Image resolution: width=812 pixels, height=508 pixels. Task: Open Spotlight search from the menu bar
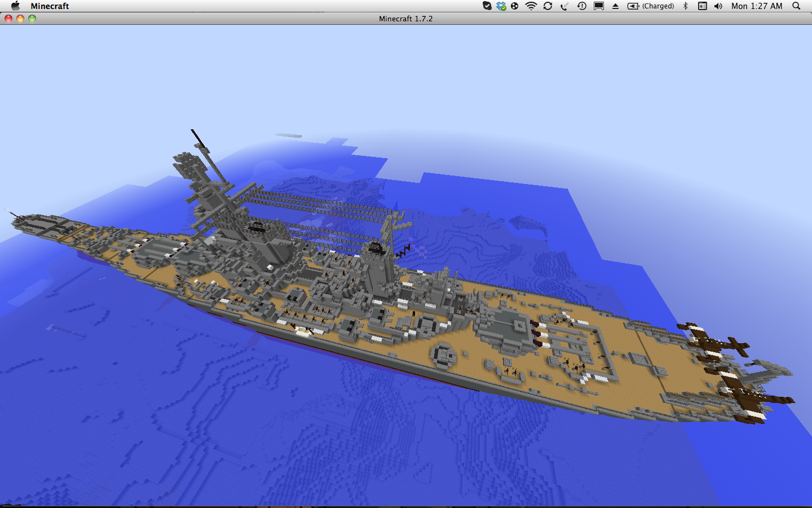[796, 6]
